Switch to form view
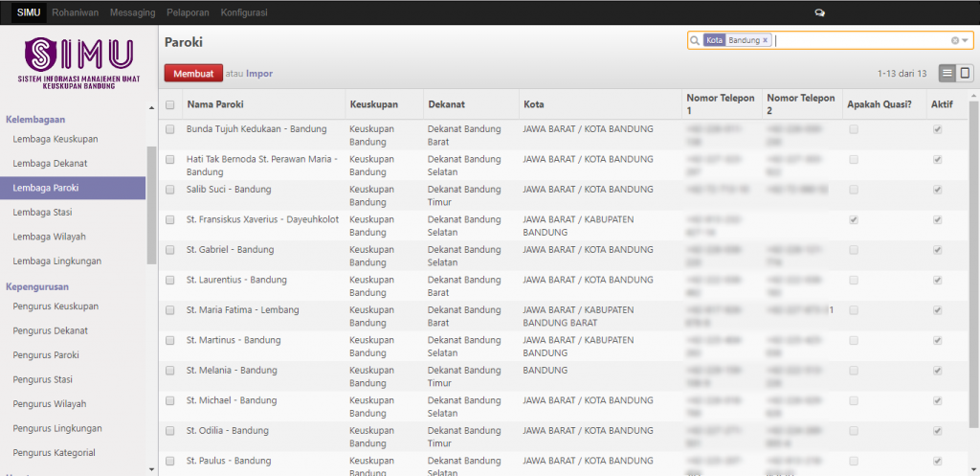 [965, 73]
